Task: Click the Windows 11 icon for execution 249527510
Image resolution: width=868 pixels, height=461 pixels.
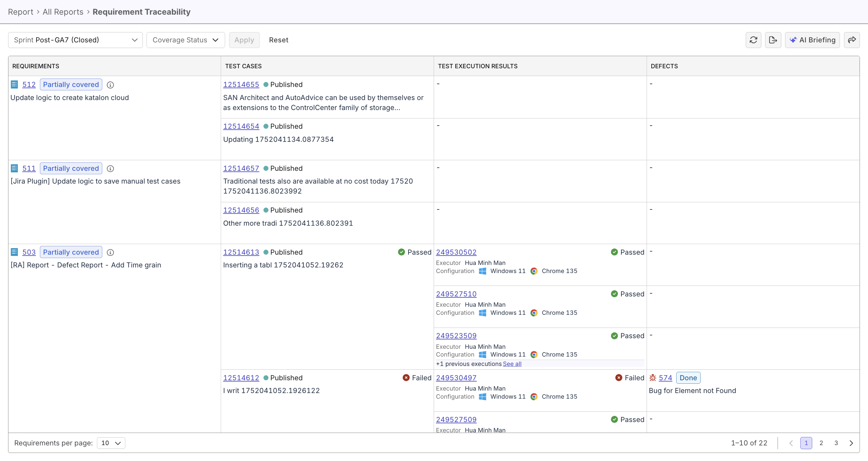Action: 482,313
